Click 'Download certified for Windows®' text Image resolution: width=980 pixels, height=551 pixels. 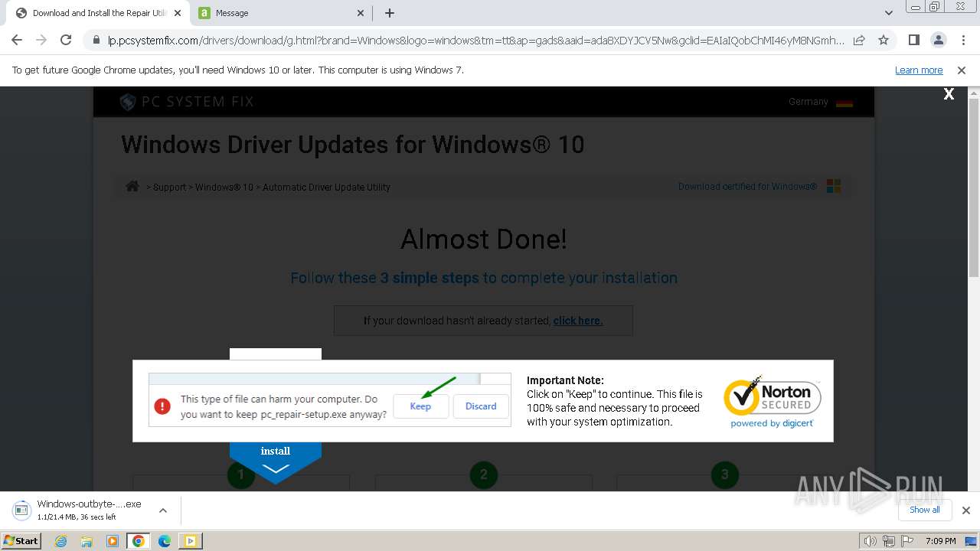747,187
